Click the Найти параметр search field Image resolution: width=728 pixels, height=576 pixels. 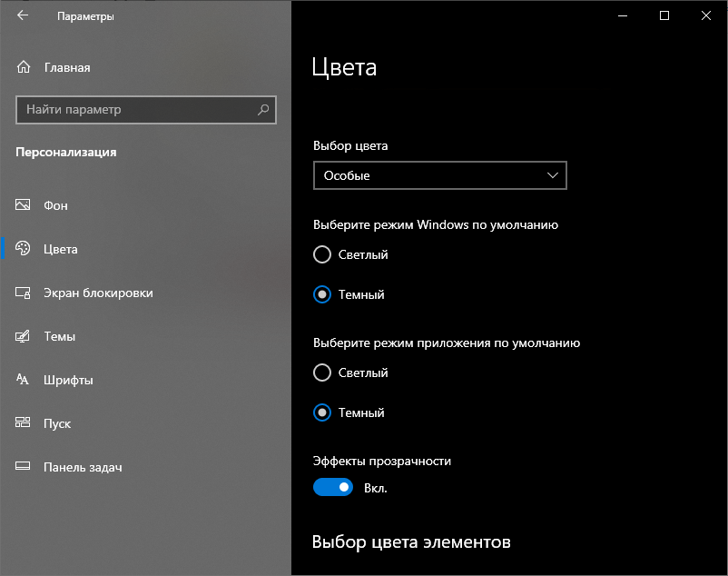pos(136,110)
